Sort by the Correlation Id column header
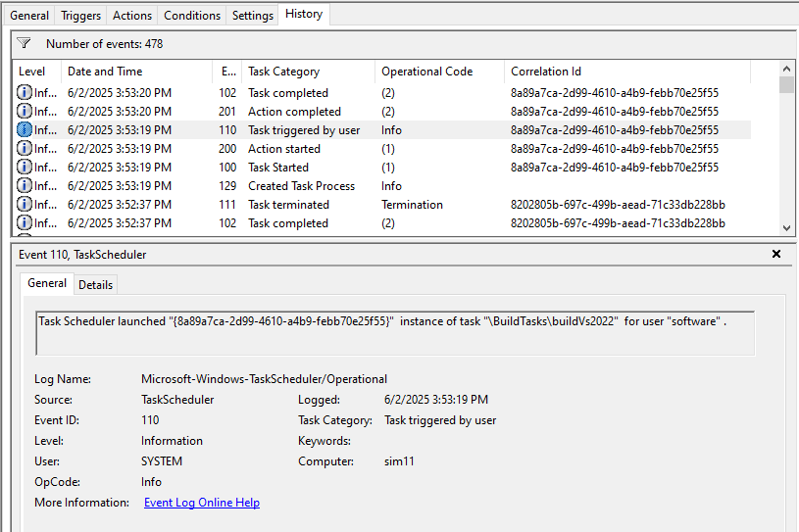Image resolution: width=799 pixels, height=532 pixels. pyautogui.click(x=627, y=72)
